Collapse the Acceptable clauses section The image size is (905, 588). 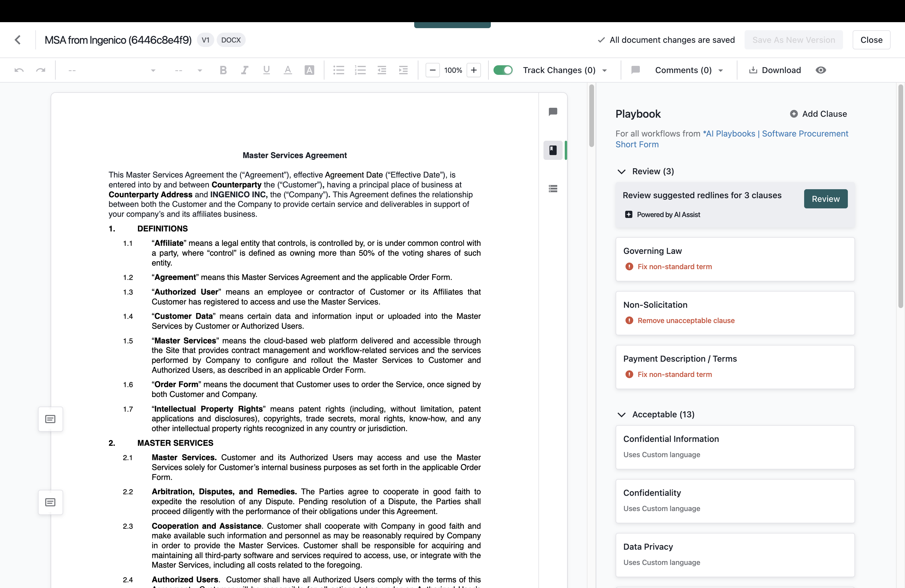coord(622,415)
